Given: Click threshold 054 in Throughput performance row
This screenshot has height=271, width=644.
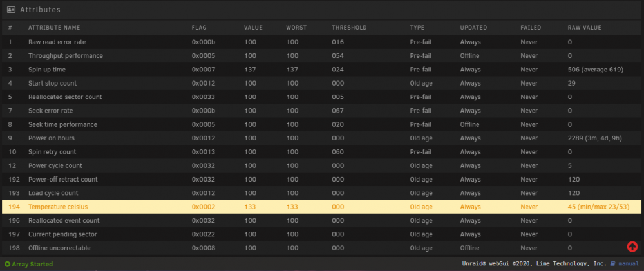Looking at the screenshot, I should (337, 55).
